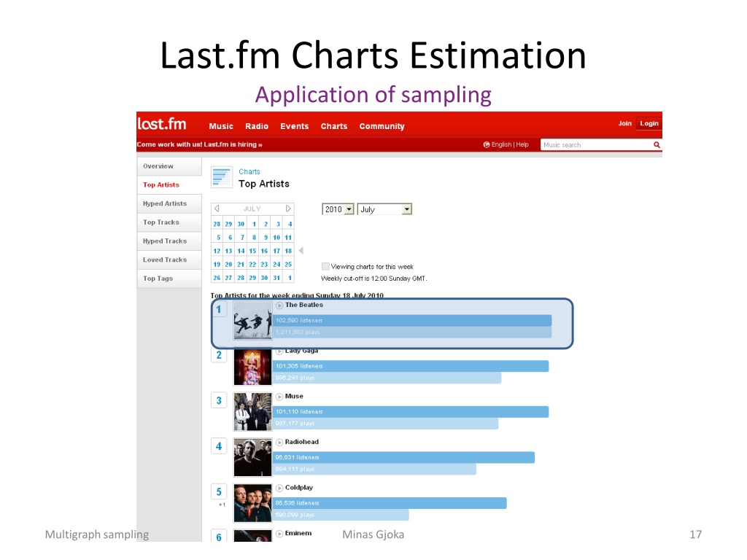This screenshot has height=560, width=747.
Task: Play Eminem radio icon
Action: [x=279, y=534]
